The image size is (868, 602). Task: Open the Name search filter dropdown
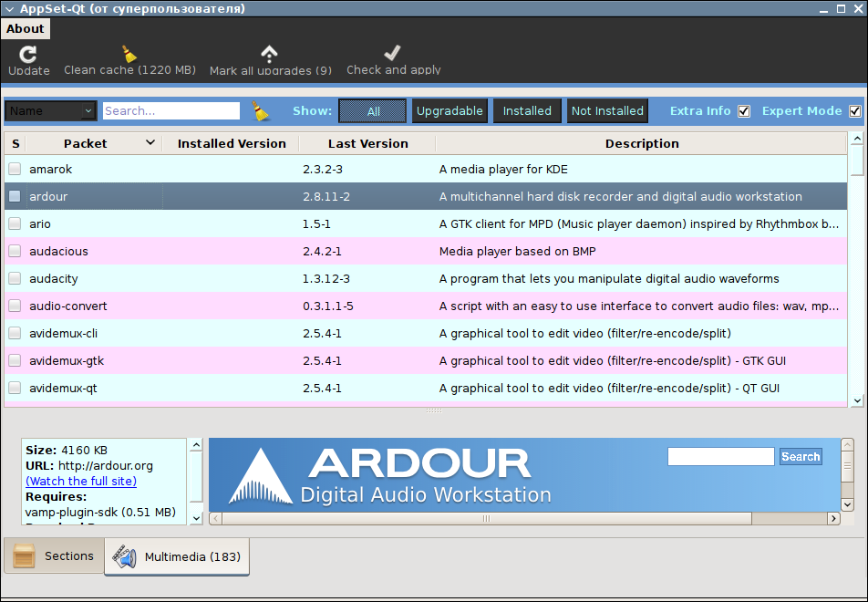click(x=51, y=110)
